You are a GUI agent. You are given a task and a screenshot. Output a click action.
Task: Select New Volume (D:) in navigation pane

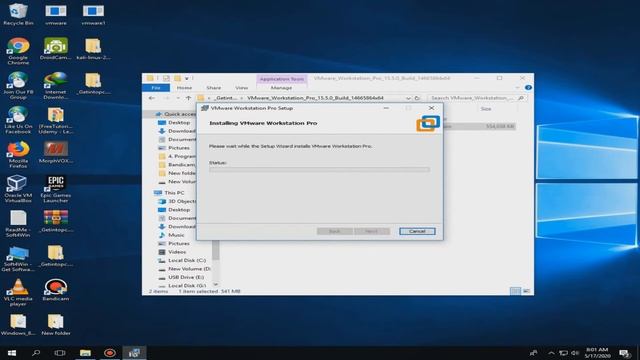[189, 269]
